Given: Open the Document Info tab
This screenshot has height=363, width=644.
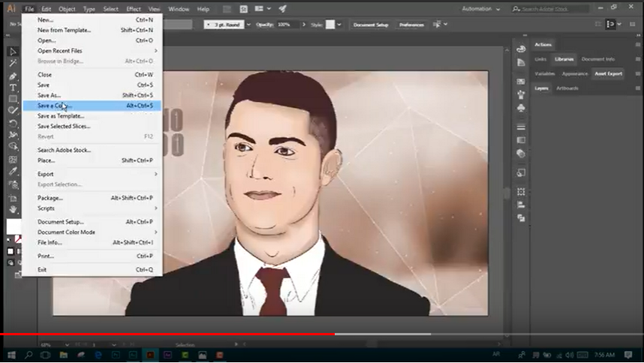Looking at the screenshot, I should [598, 59].
